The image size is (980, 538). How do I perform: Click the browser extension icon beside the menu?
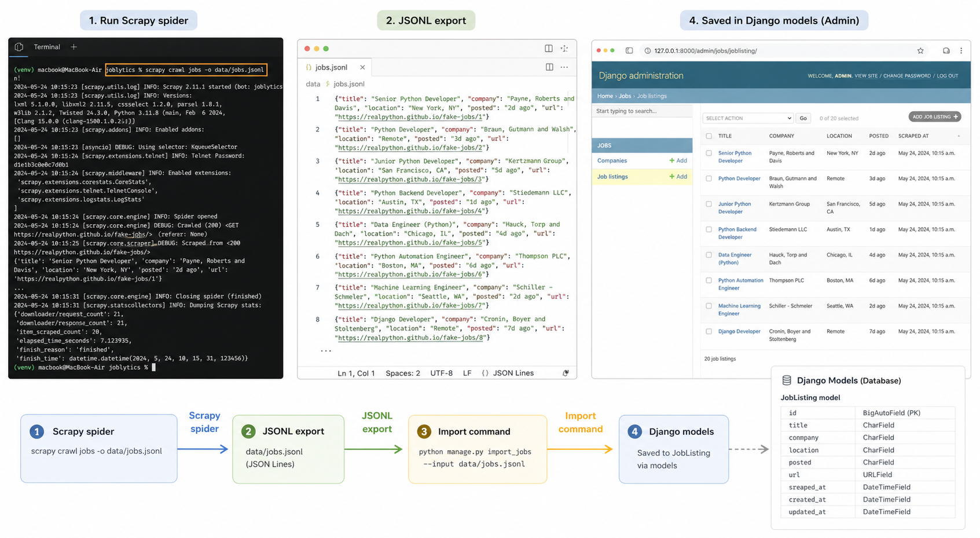click(x=946, y=51)
